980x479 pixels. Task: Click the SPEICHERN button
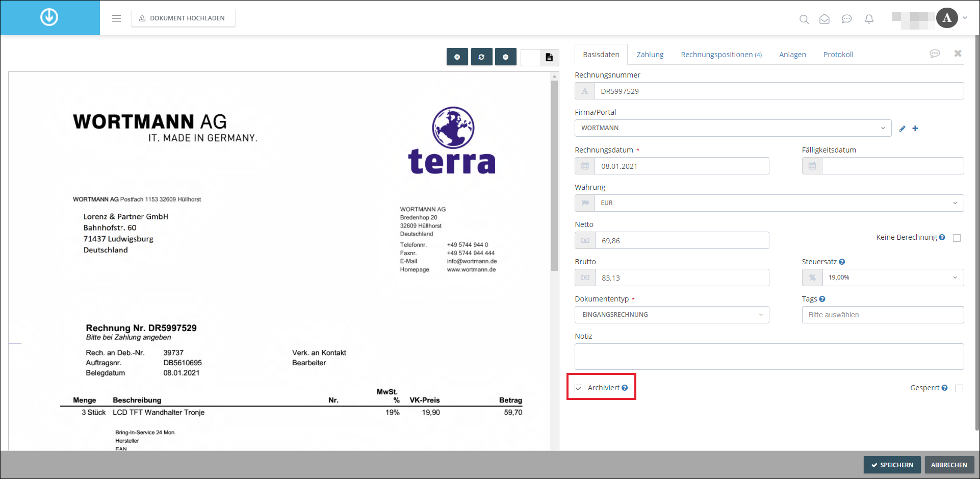(892, 465)
